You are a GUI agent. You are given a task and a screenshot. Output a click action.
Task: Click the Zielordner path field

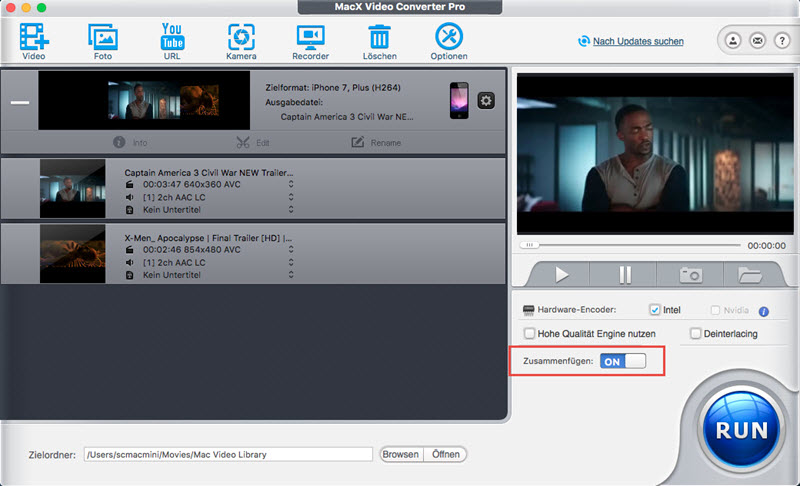click(x=228, y=454)
